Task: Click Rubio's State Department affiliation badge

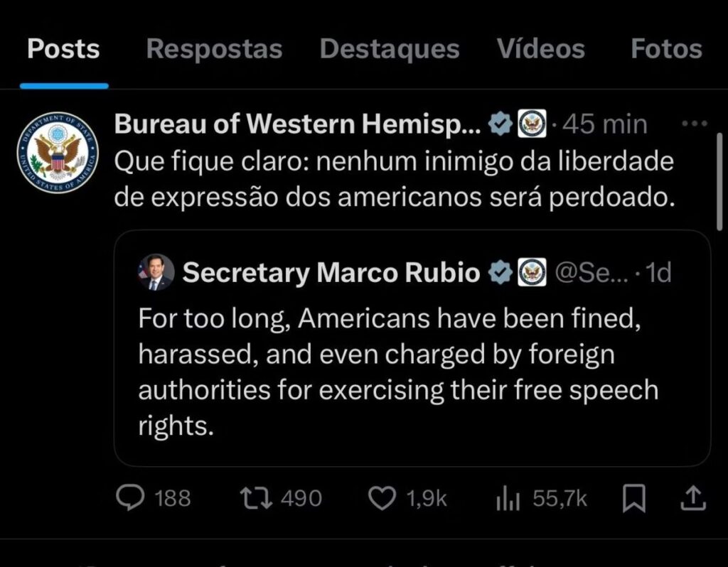Action: 532,272
